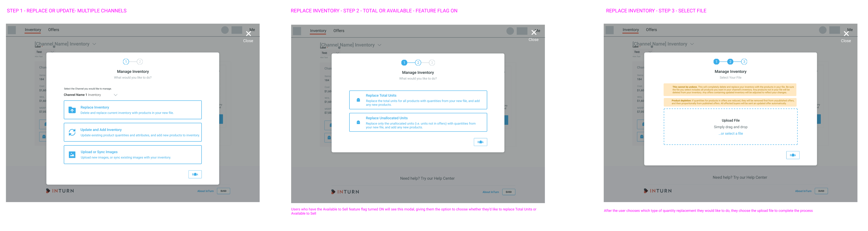Choose the Replace Total Units option title
The width and height of the screenshot is (868, 231).
tap(381, 95)
